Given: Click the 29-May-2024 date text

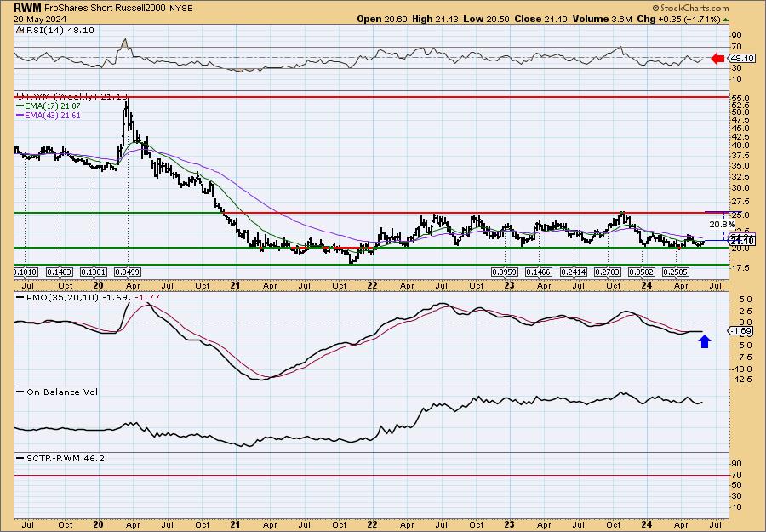Looking at the screenshot, I should 40,19.
